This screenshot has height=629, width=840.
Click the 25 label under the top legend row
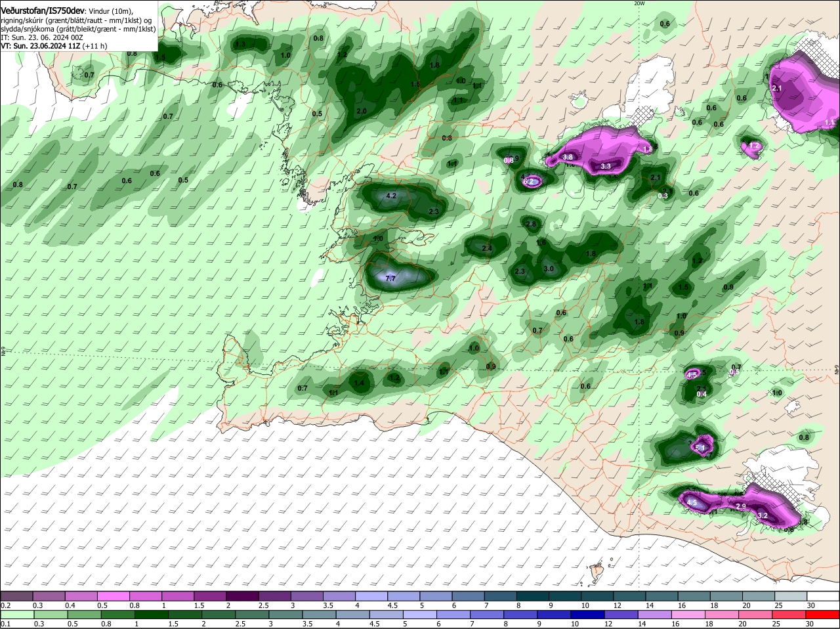tap(779, 605)
